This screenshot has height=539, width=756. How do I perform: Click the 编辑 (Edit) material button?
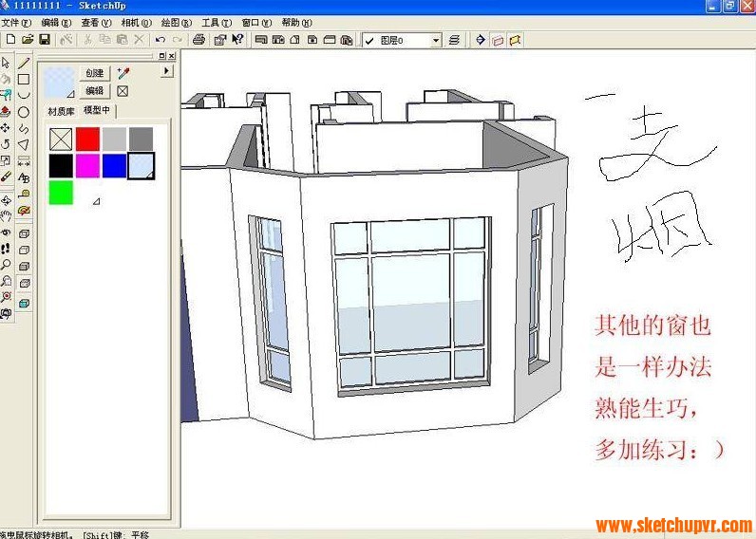tap(95, 91)
